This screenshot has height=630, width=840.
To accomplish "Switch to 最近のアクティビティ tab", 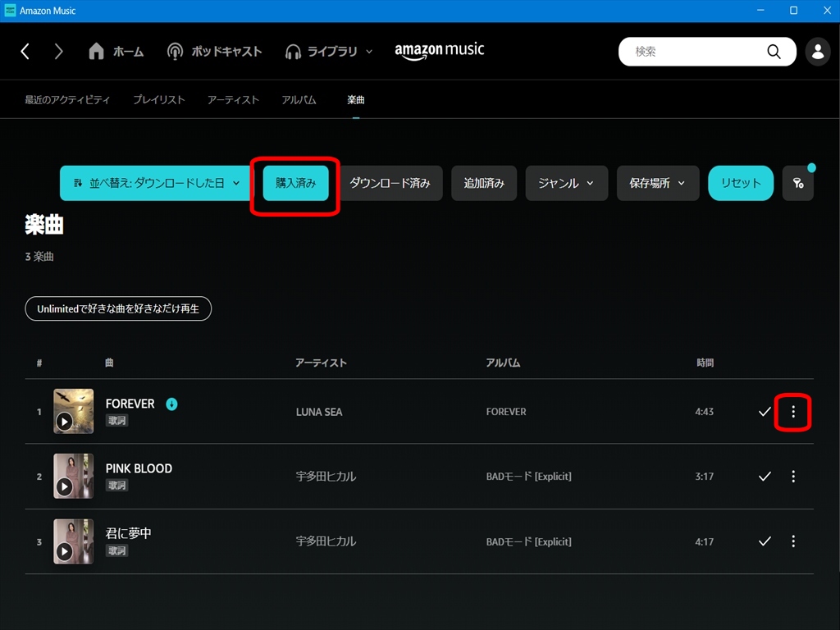I will tap(67, 99).
